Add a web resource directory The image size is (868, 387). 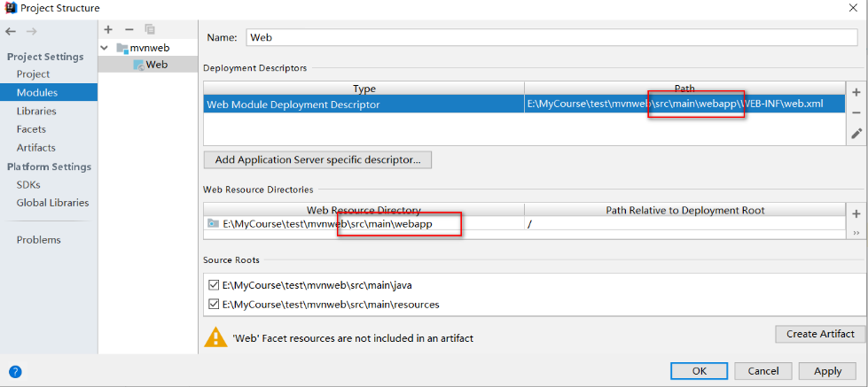coord(856,213)
